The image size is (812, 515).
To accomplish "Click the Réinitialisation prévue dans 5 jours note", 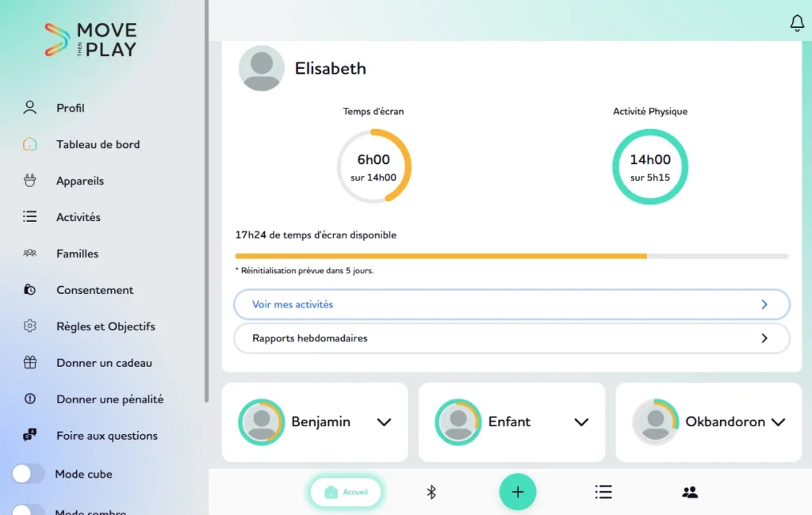I will (x=304, y=270).
